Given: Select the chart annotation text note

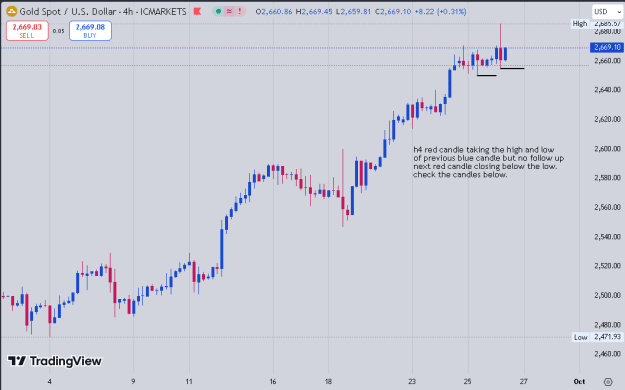Looking at the screenshot, I should coord(488,162).
